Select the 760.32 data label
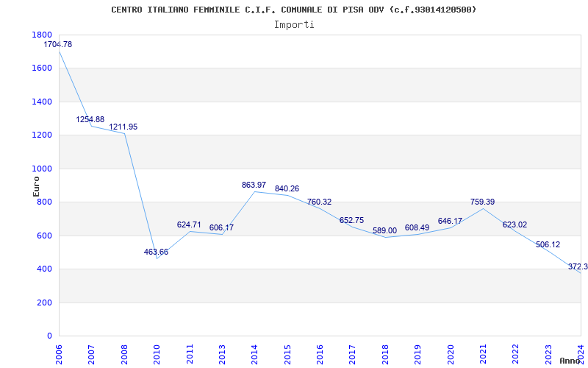This screenshot has height=368, width=588. coord(320,202)
